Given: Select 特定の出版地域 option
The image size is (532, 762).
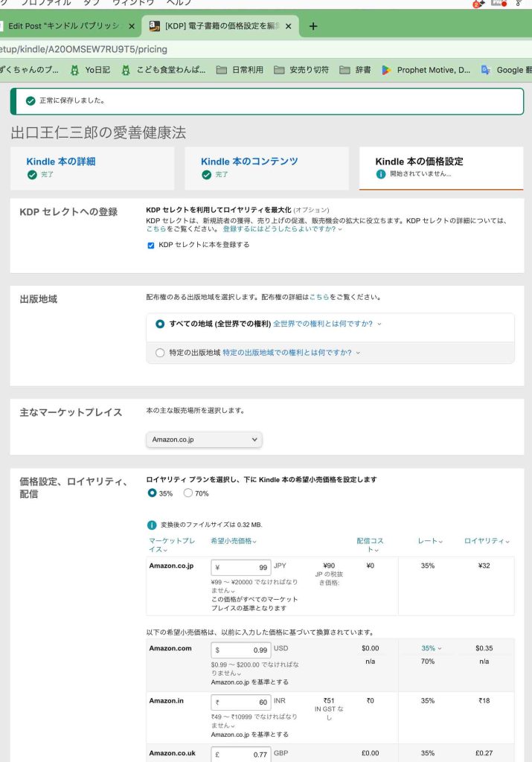Looking at the screenshot, I should [x=160, y=353].
